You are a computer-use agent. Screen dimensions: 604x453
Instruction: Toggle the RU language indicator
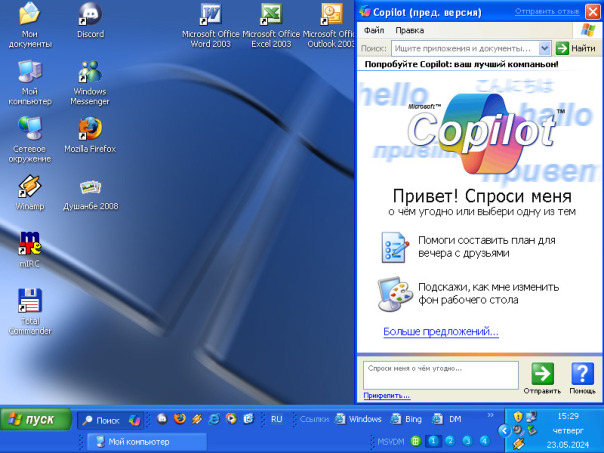[x=277, y=419]
